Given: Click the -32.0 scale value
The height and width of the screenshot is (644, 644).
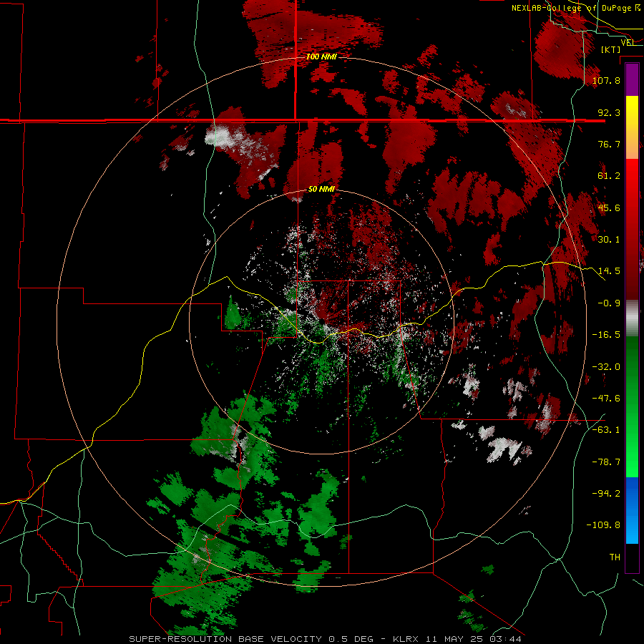Looking at the screenshot, I should coord(606,367).
